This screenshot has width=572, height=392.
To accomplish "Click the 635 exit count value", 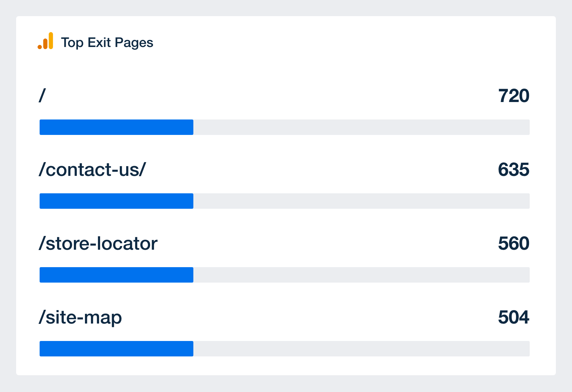I will point(514,169).
